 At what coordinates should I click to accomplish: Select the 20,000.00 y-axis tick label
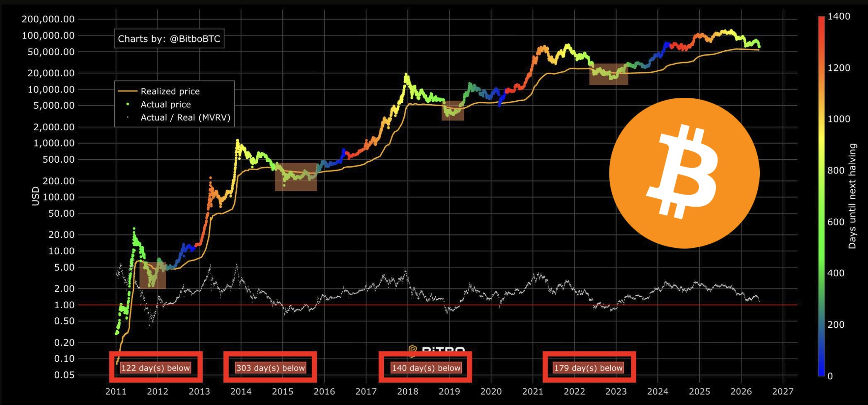point(51,73)
